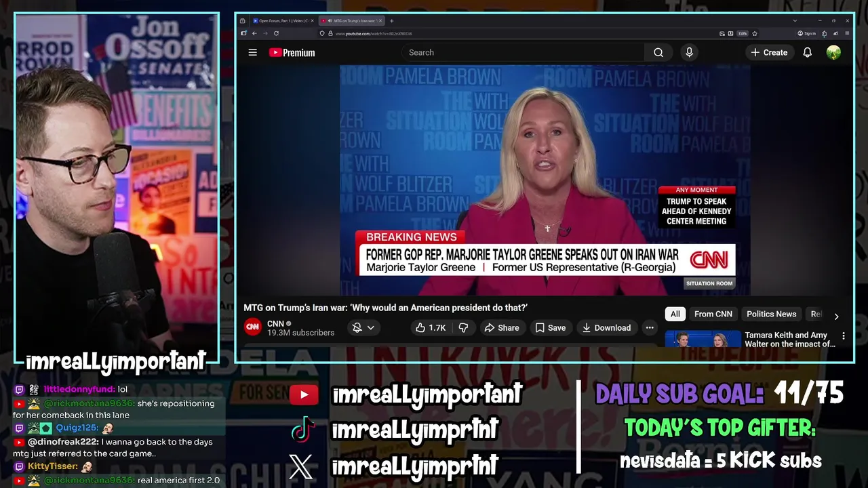Click the Create button
This screenshot has height=488, width=868.
pos(769,52)
